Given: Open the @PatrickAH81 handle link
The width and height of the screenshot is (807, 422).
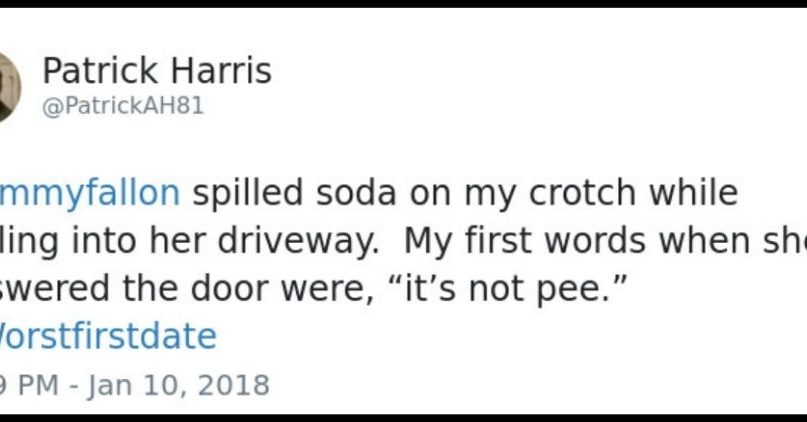Looking at the screenshot, I should (123, 106).
